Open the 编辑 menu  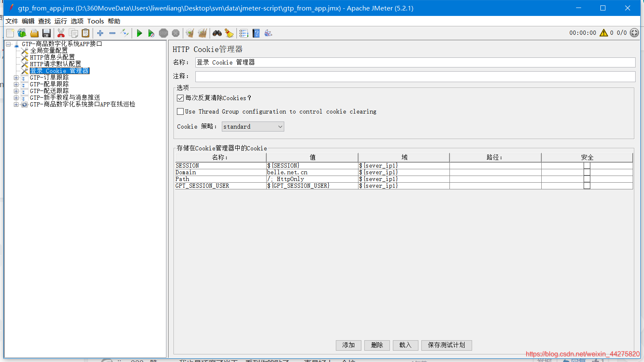pos(28,21)
